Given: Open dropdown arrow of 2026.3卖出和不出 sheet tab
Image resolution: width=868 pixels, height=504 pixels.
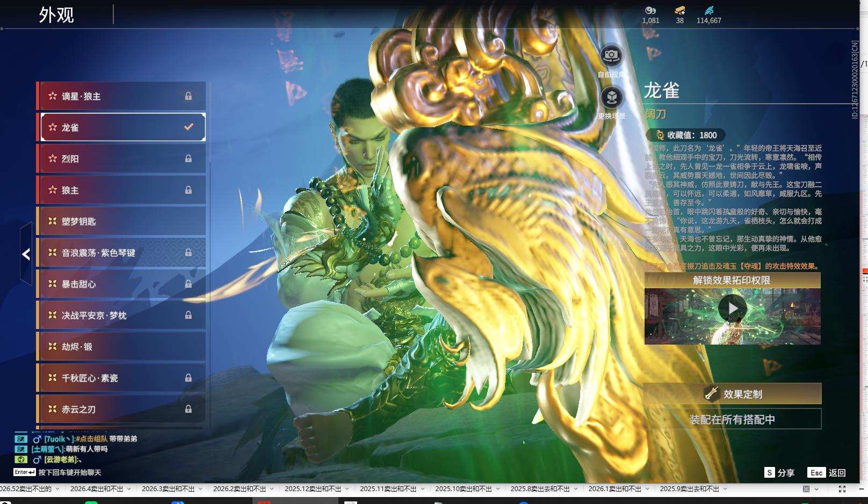Looking at the screenshot, I should tap(200, 489).
